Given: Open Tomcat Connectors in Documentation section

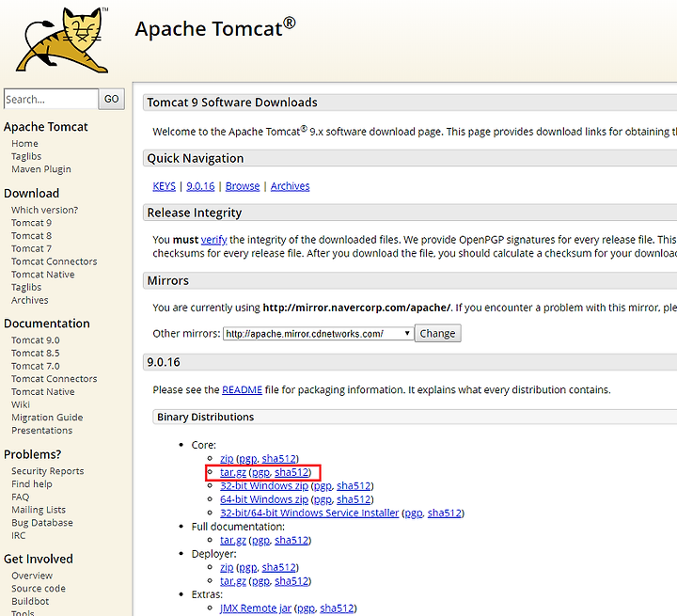Looking at the screenshot, I should pos(54,379).
